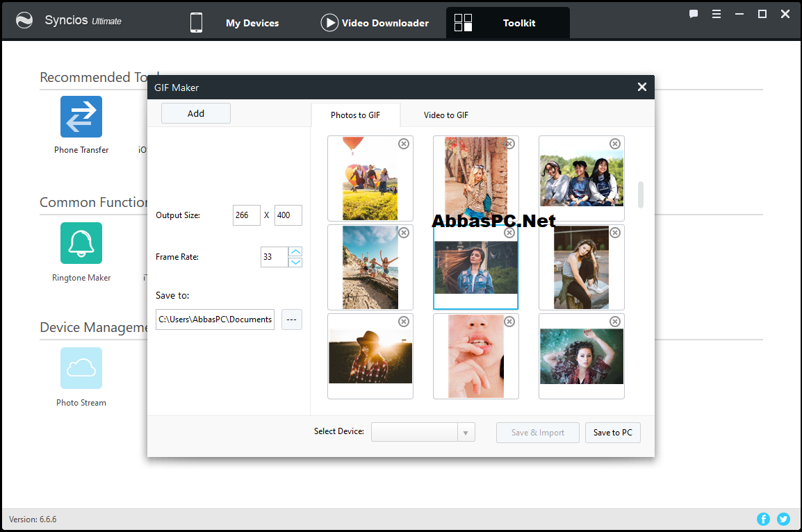The image size is (802, 532).
Task: Close the GIF Maker dialog
Action: (x=642, y=87)
